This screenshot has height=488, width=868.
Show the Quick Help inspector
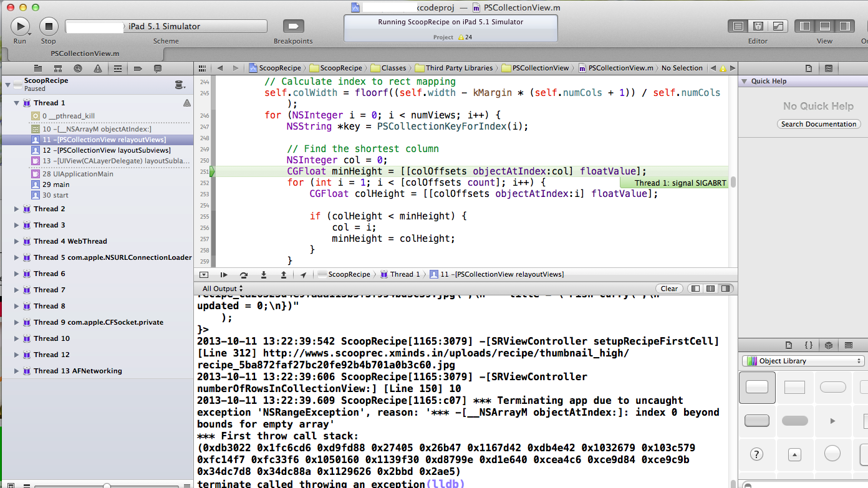(x=829, y=68)
